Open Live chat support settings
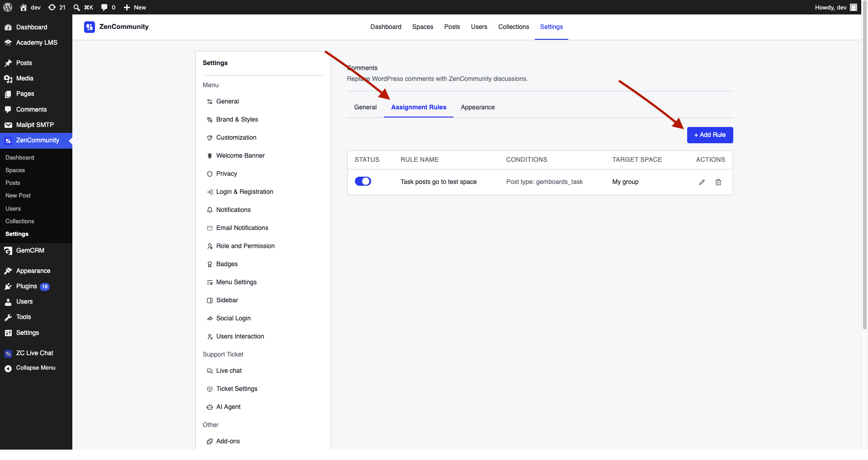Screen dimensions: 868x460 [x=229, y=371]
